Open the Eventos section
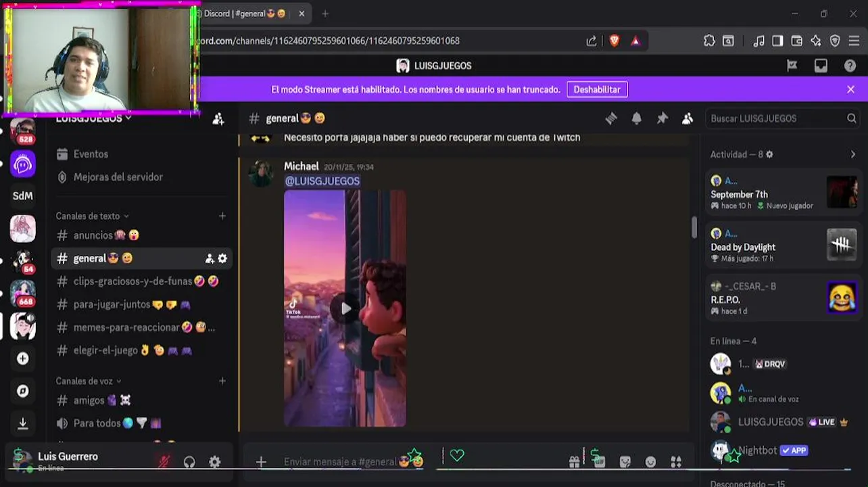Viewport: 868px width, 487px height. (x=91, y=154)
